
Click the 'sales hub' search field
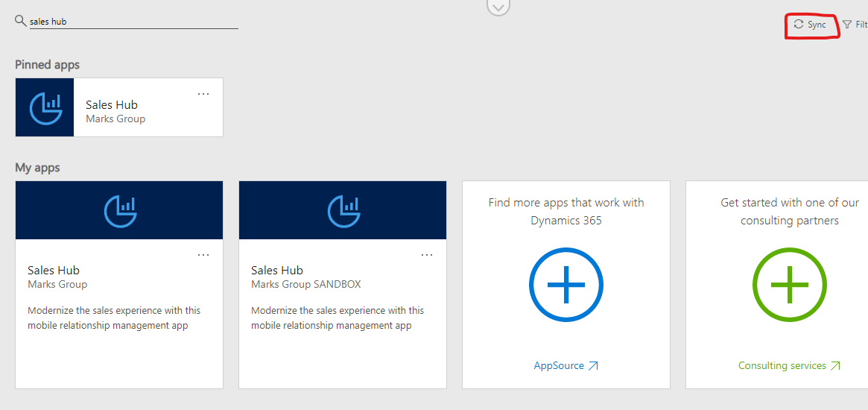[134, 22]
